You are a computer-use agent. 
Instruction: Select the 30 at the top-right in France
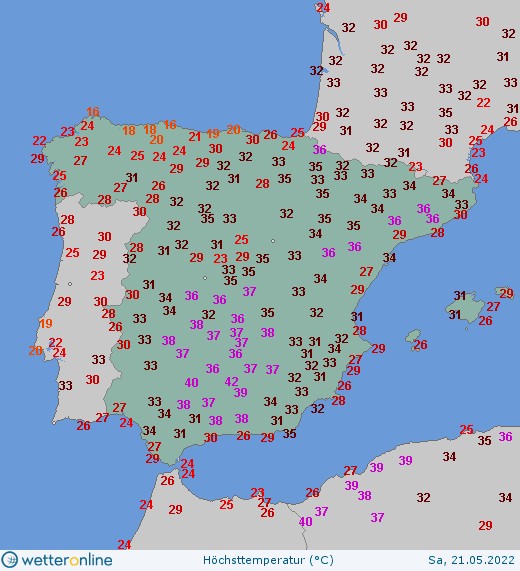(482, 21)
